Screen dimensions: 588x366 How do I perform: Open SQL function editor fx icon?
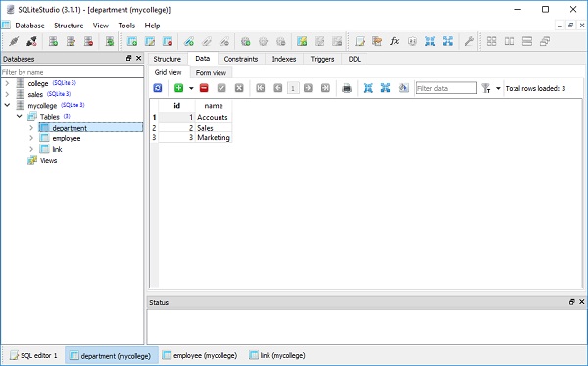[x=395, y=41]
